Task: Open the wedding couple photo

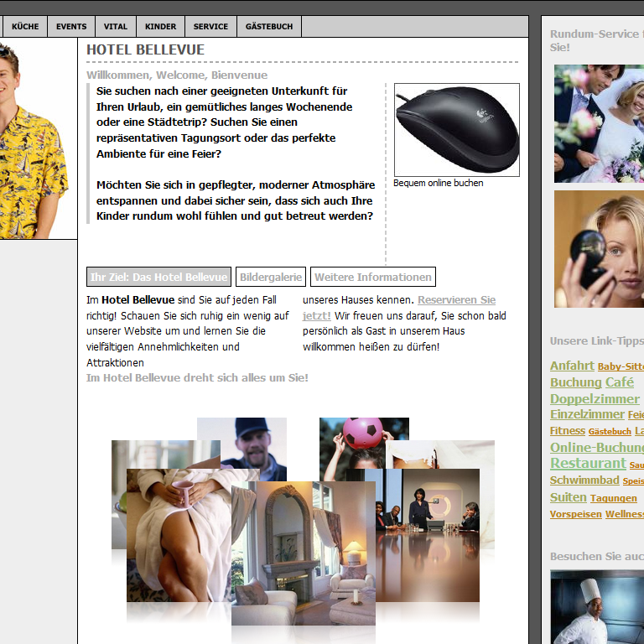Action: [x=599, y=123]
